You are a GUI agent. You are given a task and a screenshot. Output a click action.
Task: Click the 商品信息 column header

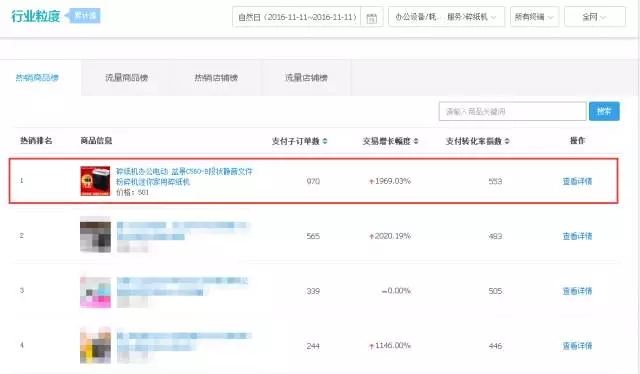[96, 141]
